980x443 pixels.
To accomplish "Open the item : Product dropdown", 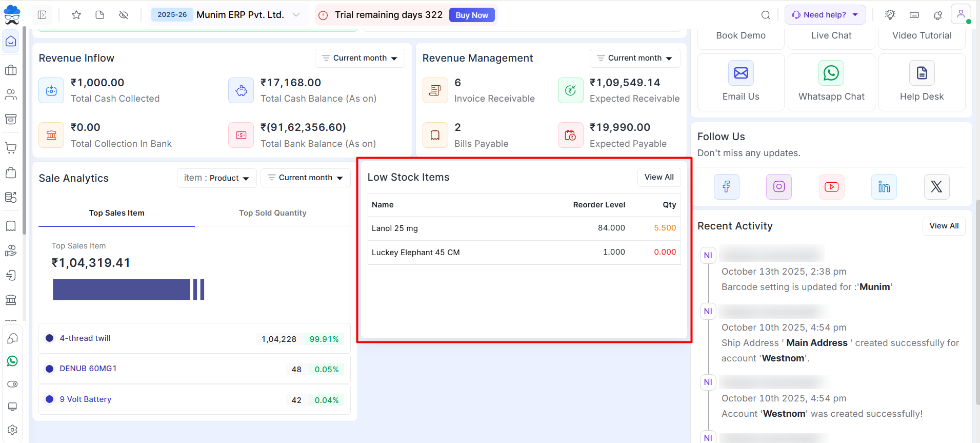I will click(216, 178).
